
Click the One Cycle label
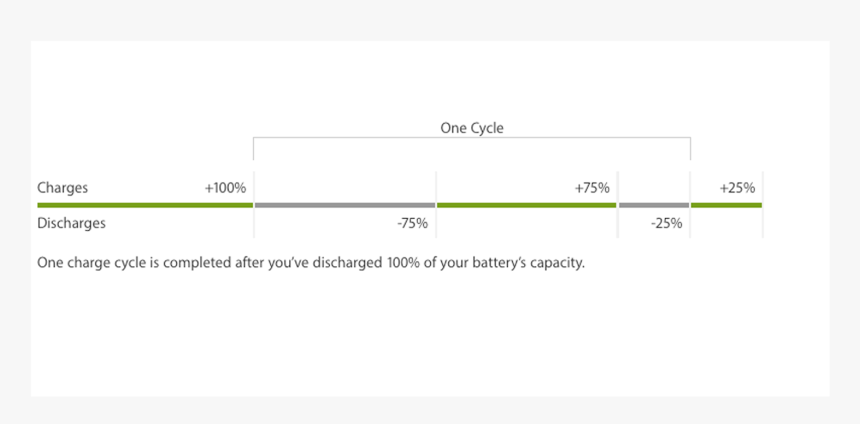click(x=472, y=128)
